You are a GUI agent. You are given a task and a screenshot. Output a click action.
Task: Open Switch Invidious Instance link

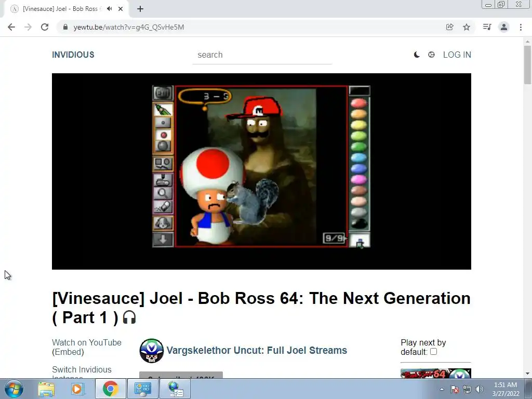[x=82, y=373]
